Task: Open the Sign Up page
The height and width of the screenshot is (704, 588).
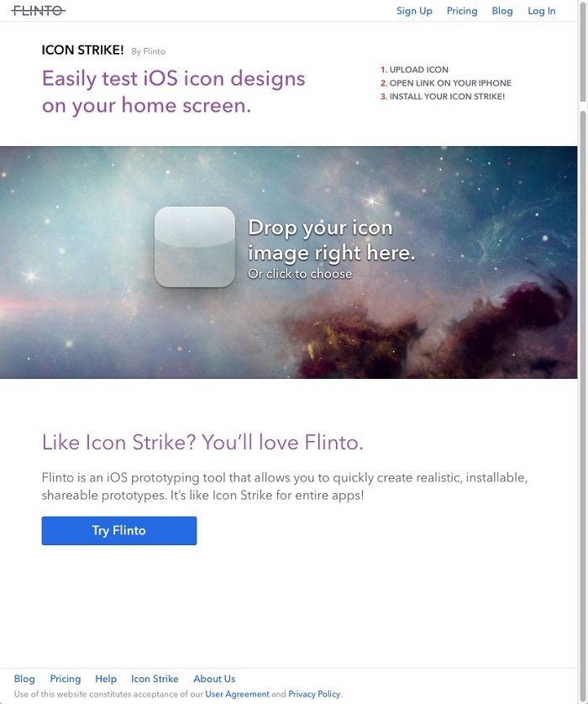Action: pyautogui.click(x=414, y=11)
